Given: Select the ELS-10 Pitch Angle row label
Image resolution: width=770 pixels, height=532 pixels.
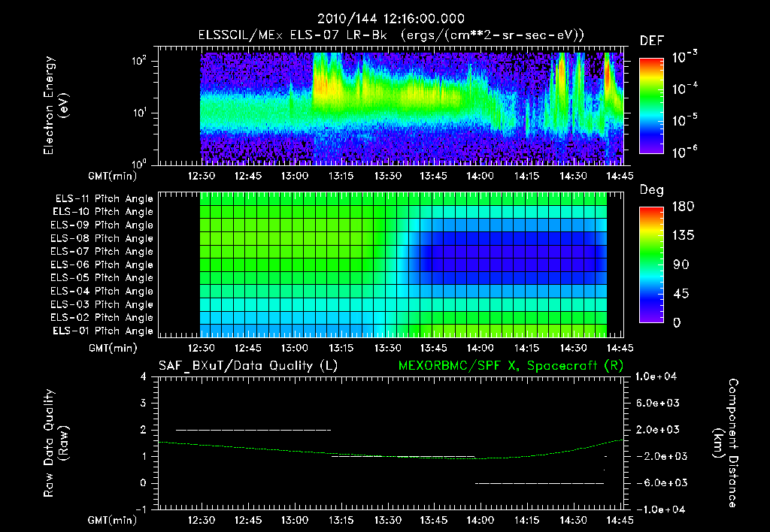Looking at the screenshot, I should 102,212.
